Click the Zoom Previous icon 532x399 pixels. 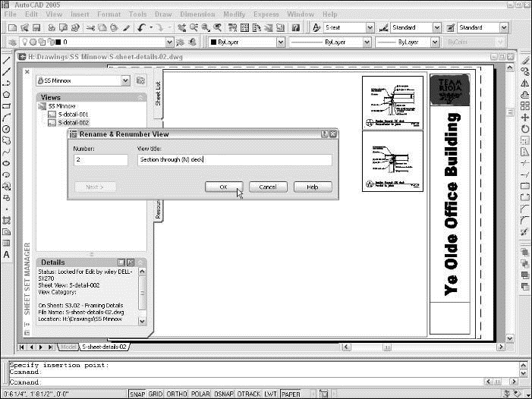(x=218, y=28)
